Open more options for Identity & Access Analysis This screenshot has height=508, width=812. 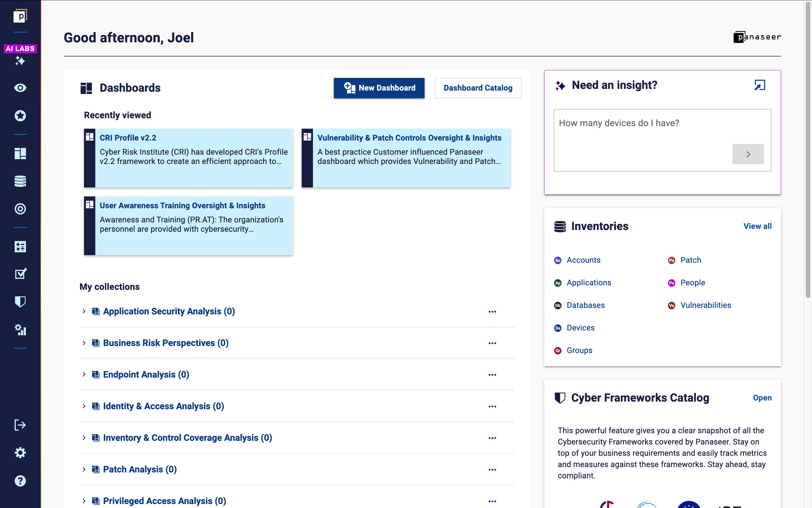[492, 406]
